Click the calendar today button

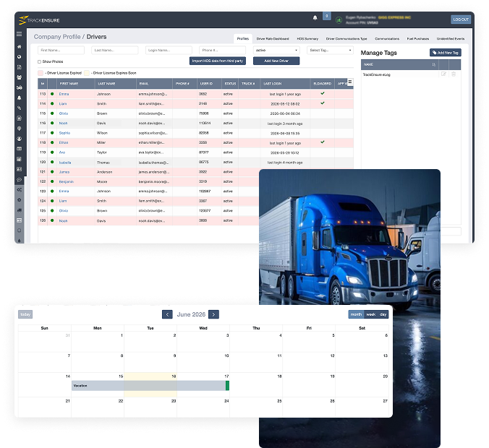(25, 314)
